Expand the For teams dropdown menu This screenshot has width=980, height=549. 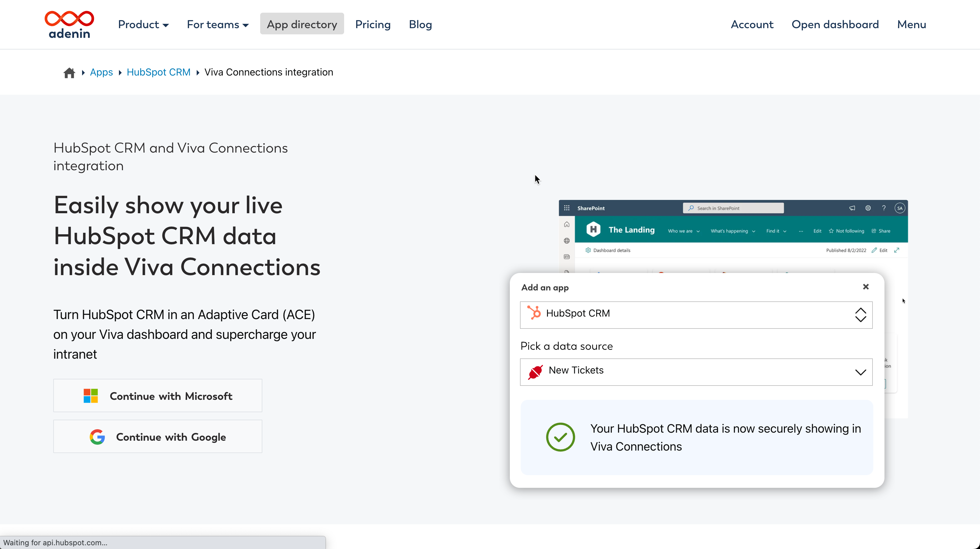(218, 24)
